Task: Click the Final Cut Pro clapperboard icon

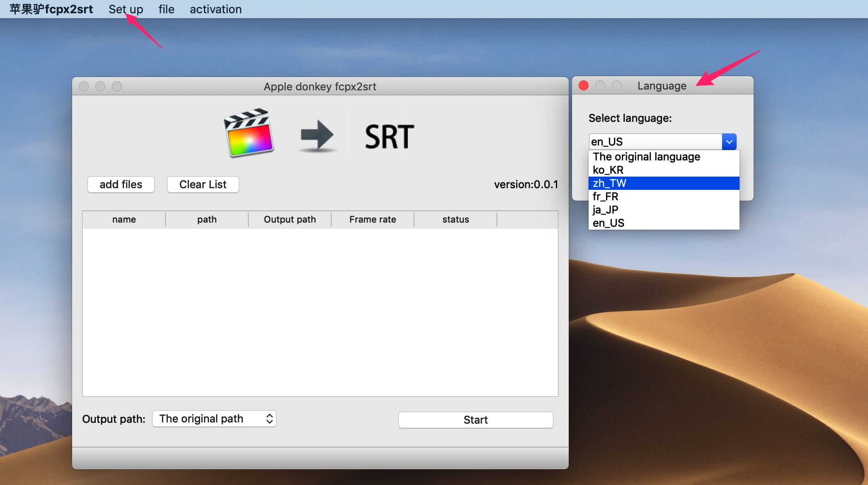Action: click(249, 133)
